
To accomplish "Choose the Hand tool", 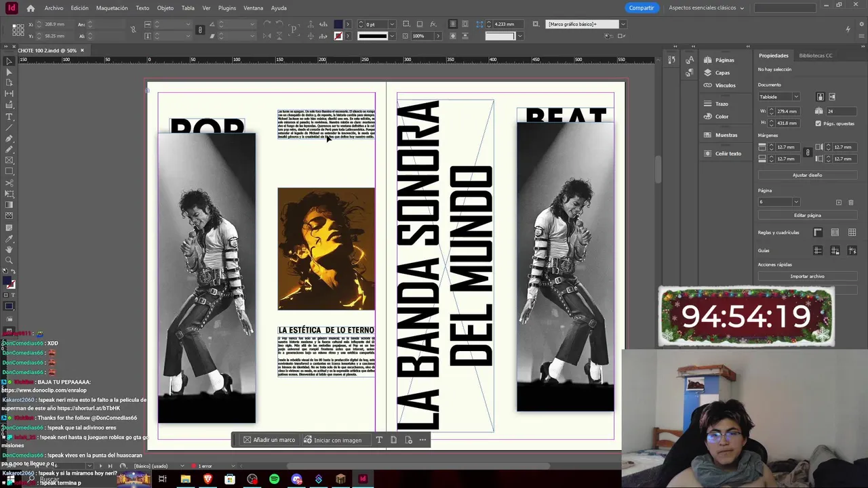I will tap(9, 250).
